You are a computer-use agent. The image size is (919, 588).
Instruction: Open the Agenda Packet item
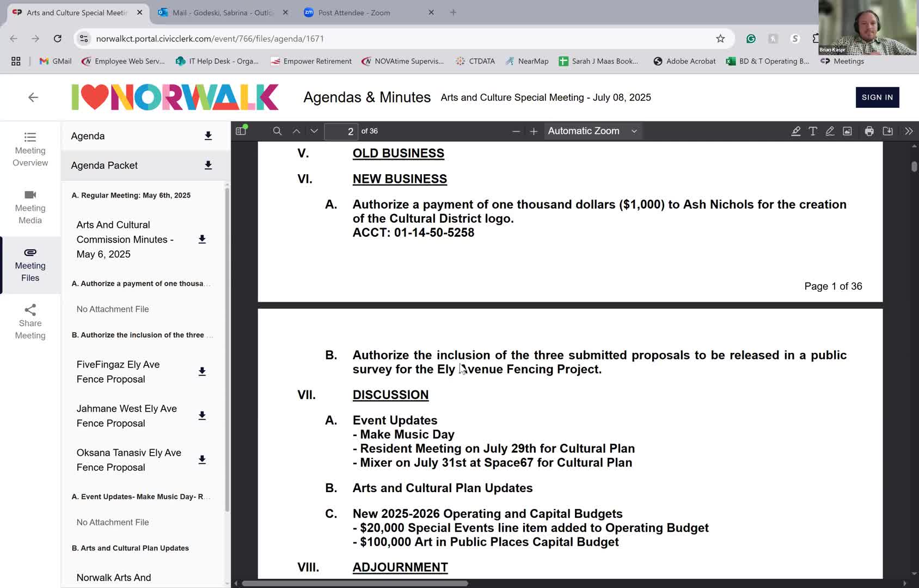click(x=105, y=166)
